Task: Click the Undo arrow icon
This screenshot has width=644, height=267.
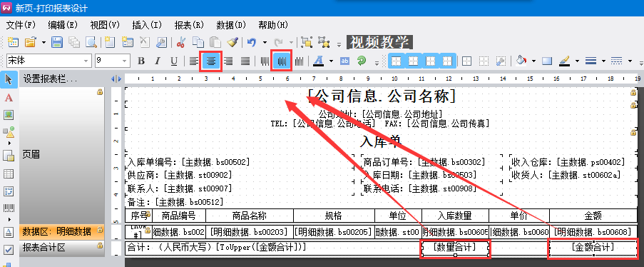Action: coord(252,41)
